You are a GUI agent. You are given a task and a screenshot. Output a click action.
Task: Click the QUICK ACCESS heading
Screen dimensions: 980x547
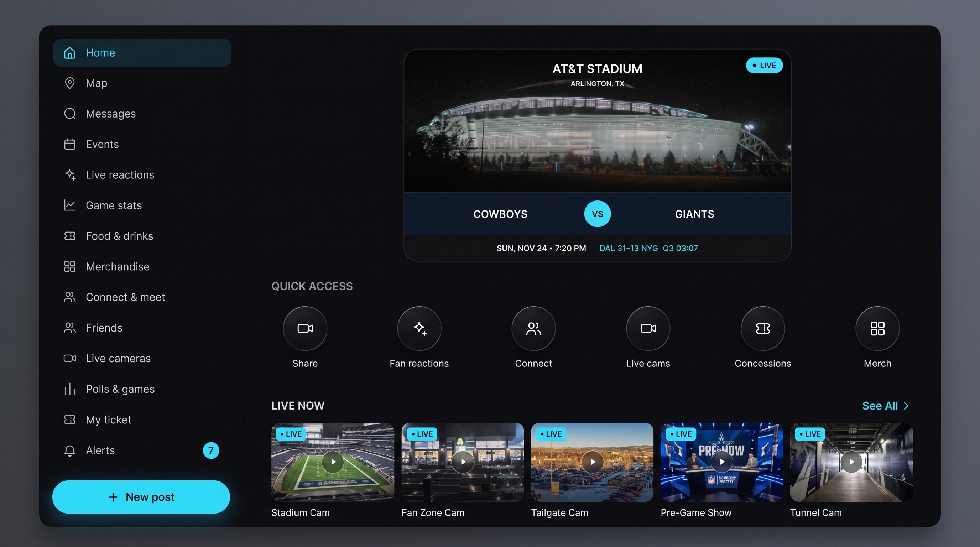(312, 286)
